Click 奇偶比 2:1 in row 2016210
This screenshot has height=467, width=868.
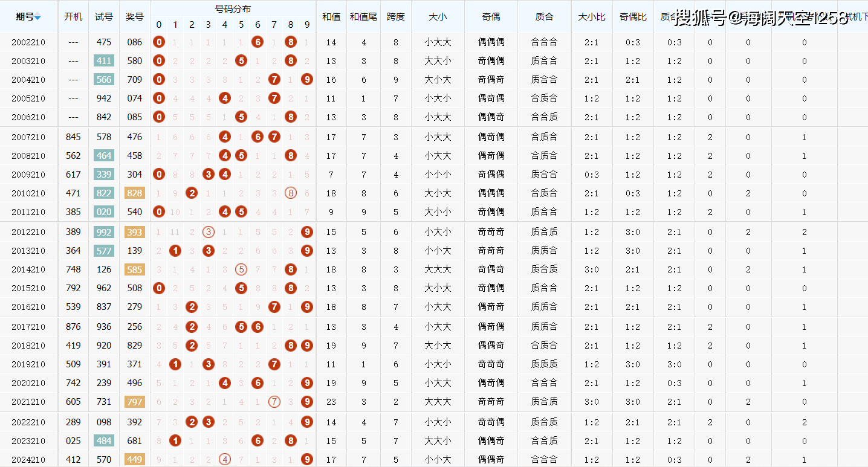[633, 307]
